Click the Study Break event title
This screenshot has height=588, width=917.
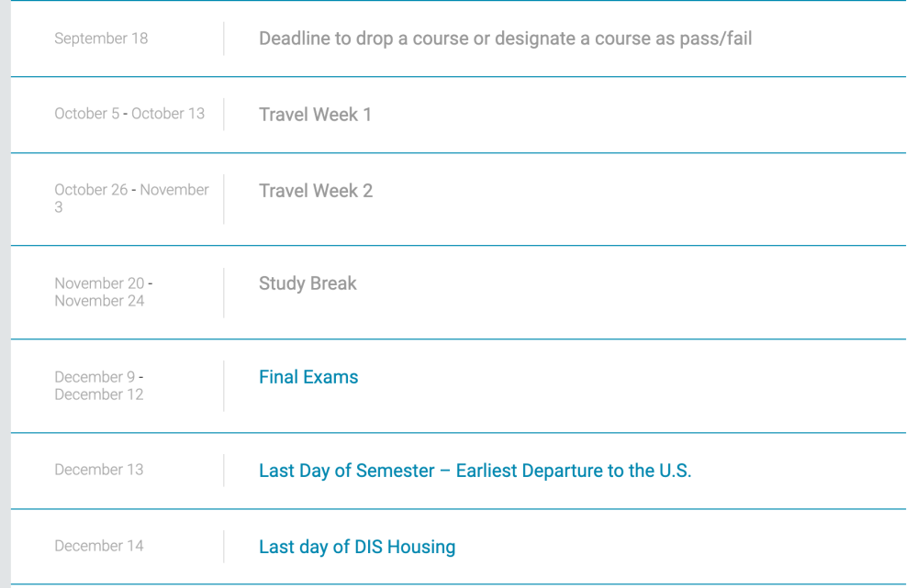point(308,284)
